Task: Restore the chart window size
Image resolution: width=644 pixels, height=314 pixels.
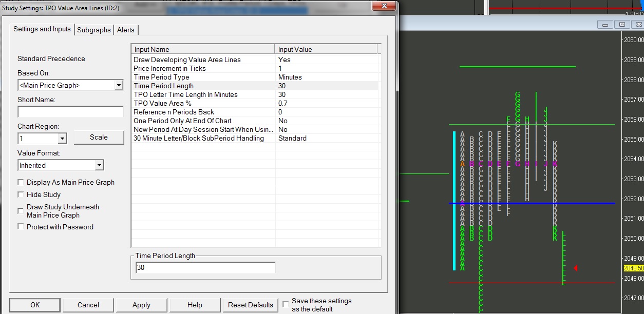Action: 622,24
